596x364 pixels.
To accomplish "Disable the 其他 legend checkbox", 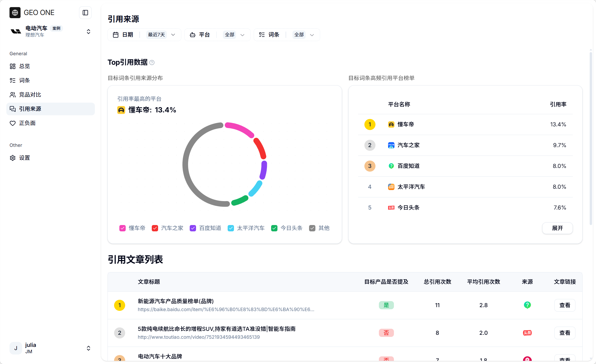I will pos(312,228).
